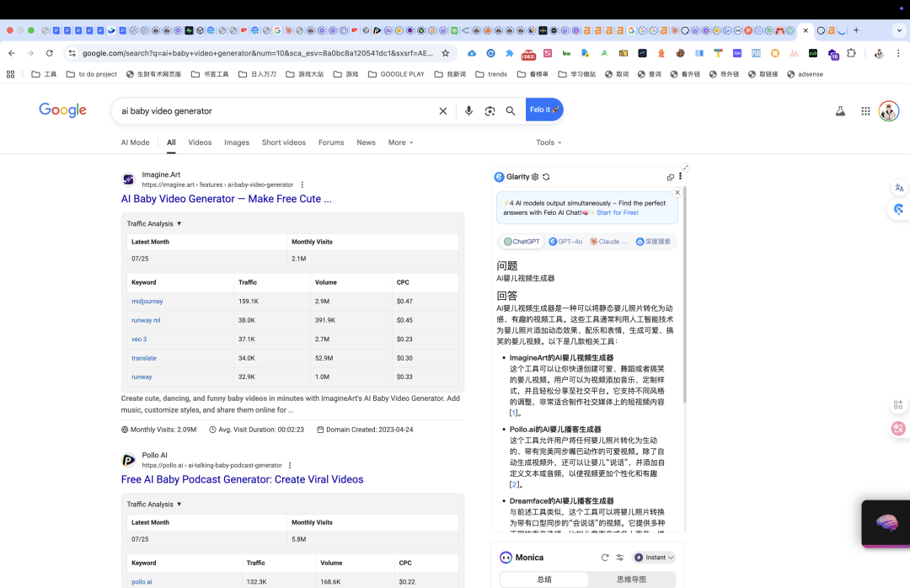Start a voice search with the microphone icon

click(468, 111)
